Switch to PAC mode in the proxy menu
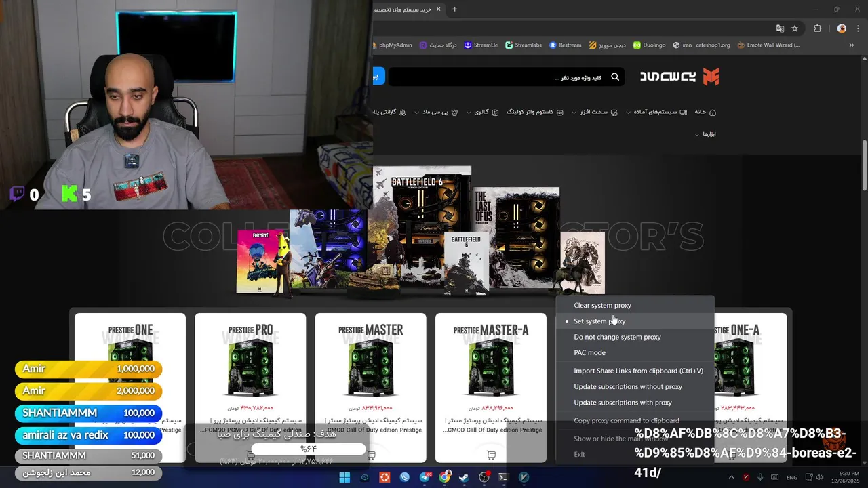This screenshot has height=488, width=868. 635,352
